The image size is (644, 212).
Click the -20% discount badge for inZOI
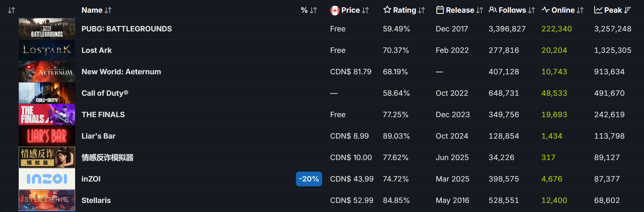[309, 179]
